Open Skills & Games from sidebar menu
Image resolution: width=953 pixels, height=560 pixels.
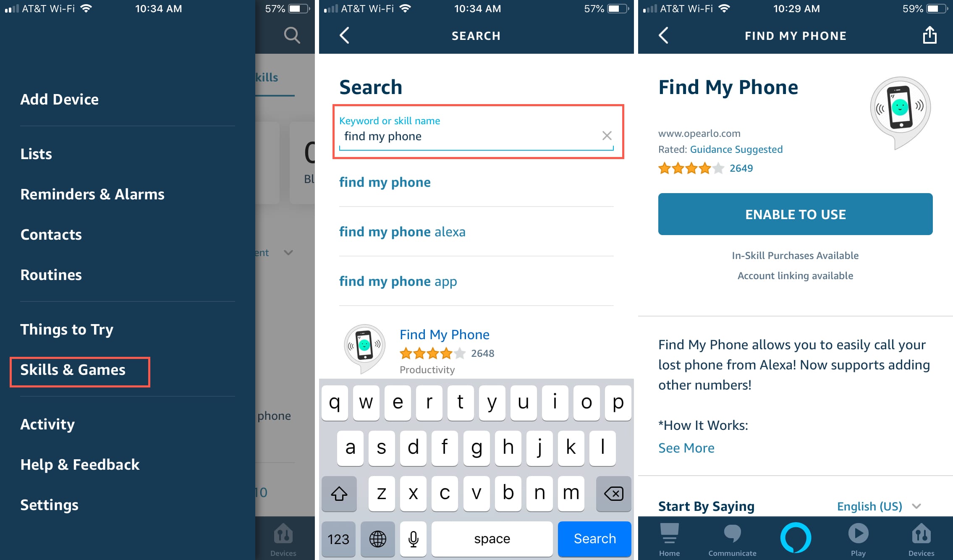[73, 369]
